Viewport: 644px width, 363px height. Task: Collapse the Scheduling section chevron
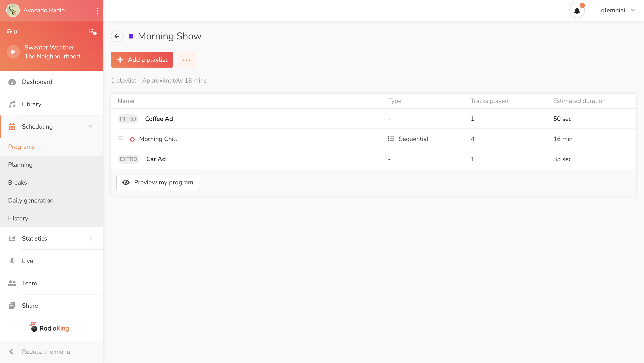click(x=91, y=126)
